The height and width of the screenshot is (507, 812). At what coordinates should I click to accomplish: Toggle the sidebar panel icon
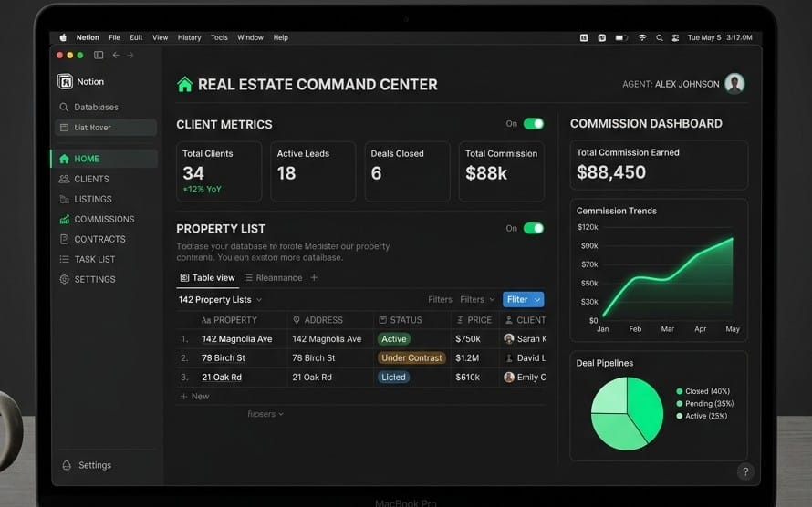[99, 55]
